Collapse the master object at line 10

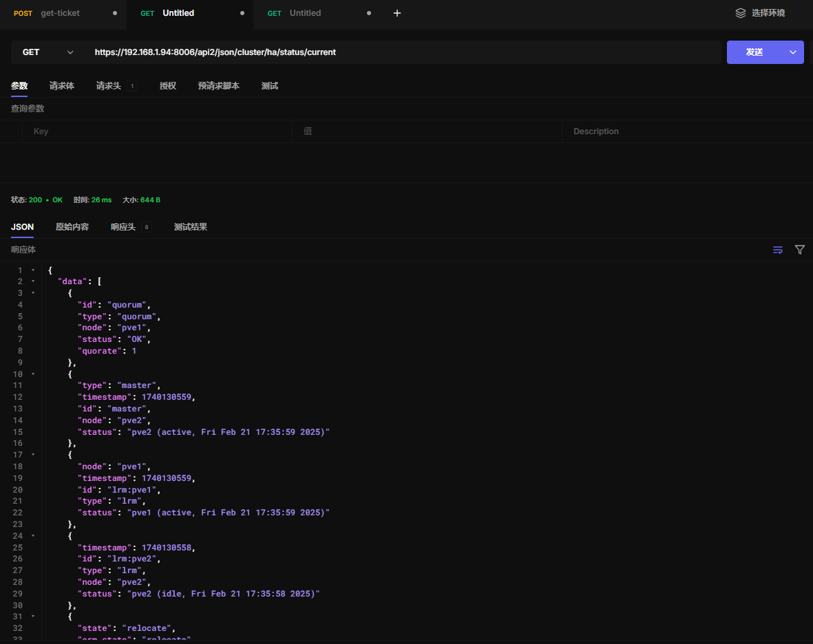click(33, 374)
